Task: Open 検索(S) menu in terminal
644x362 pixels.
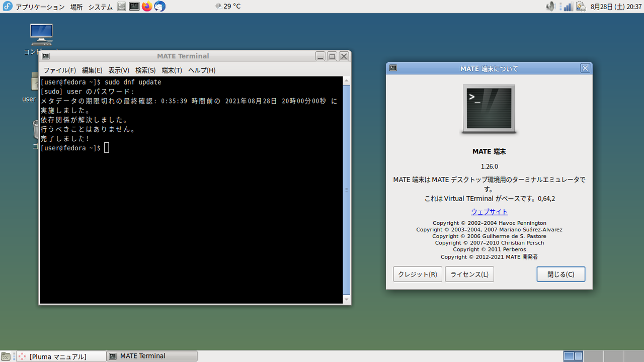Action: tap(145, 70)
